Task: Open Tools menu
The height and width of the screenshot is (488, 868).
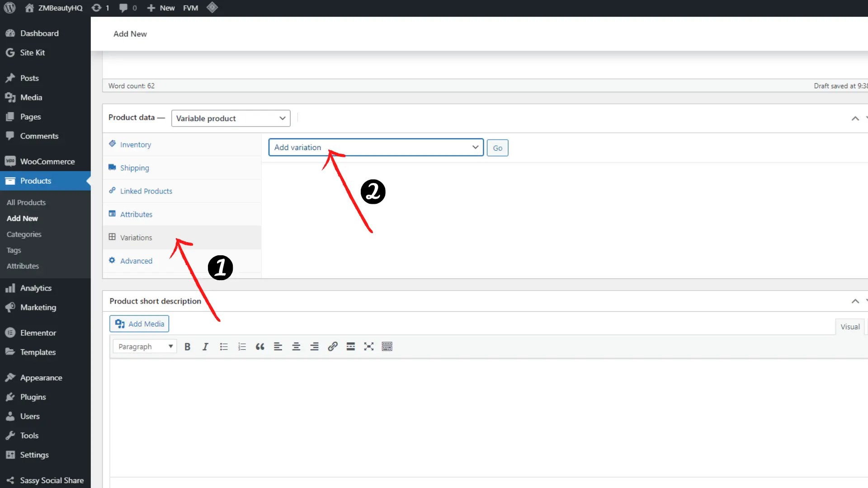Action: tap(45, 436)
